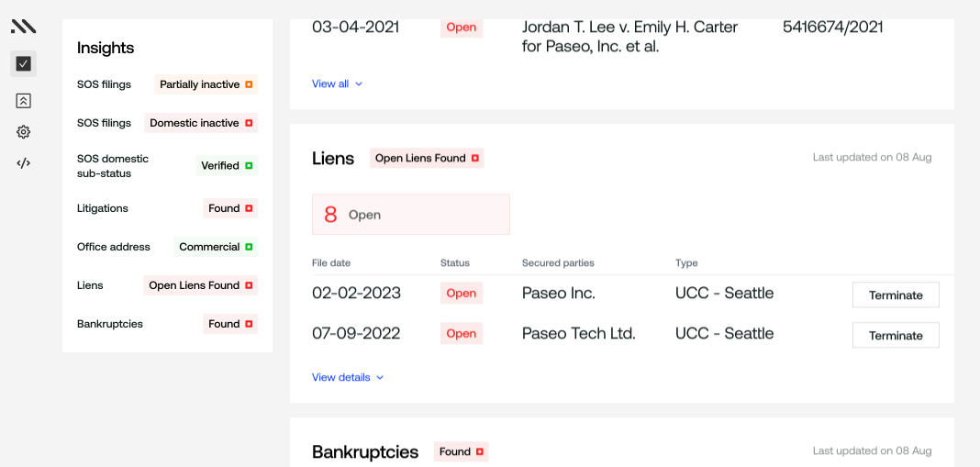The height and width of the screenshot is (467, 980).
Task: Click chevron next to View details
Action: (x=380, y=377)
